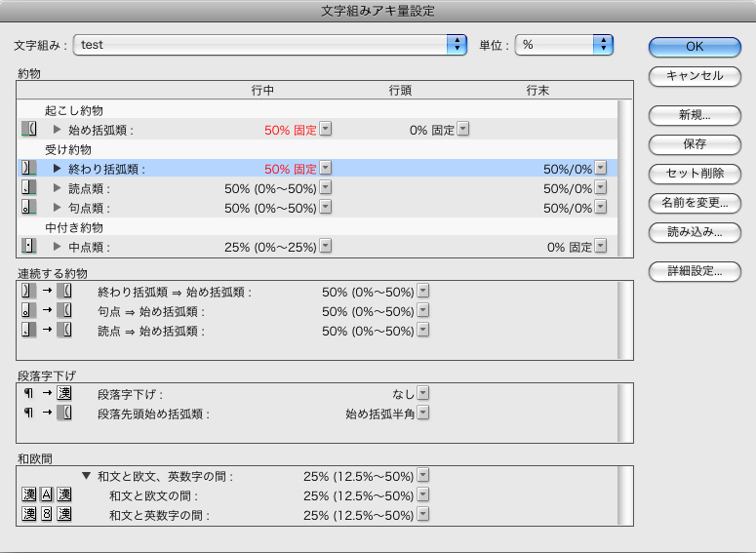The width and height of the screenshot is (756, 553).
Task: Click the 約物 list scrollbar
Action: pyautogui.click(x=625, y=178)
